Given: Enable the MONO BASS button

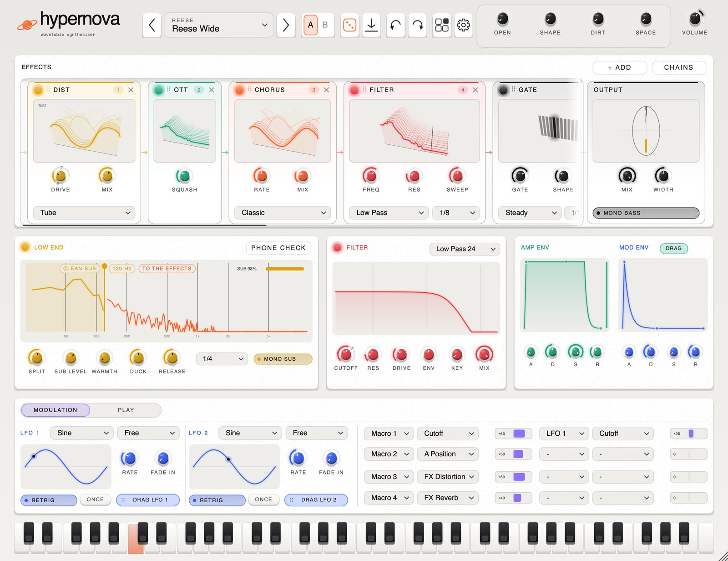Looking at the screenshot, I should (x=646, y=213).
